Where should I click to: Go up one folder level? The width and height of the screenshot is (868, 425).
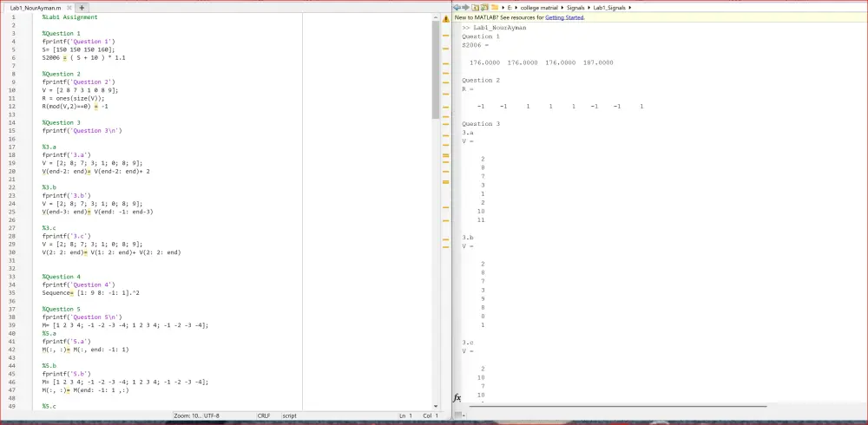click(x=475, y=8)
